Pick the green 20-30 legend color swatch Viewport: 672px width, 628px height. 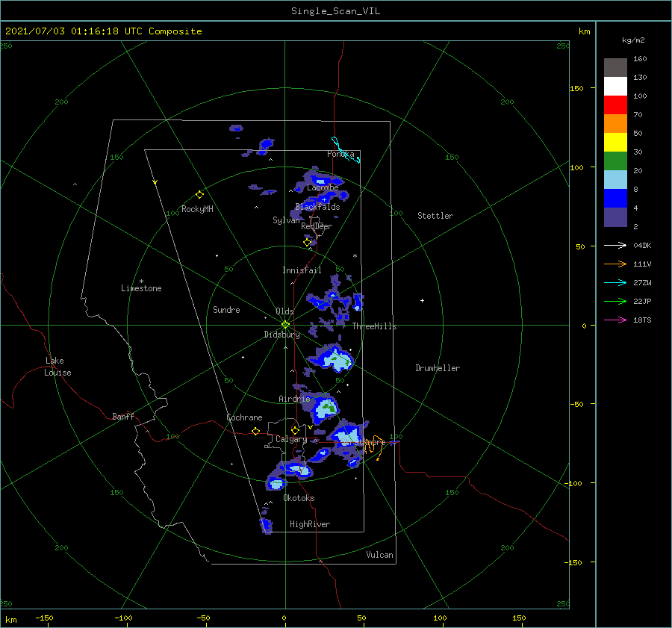tap(615, 161)
